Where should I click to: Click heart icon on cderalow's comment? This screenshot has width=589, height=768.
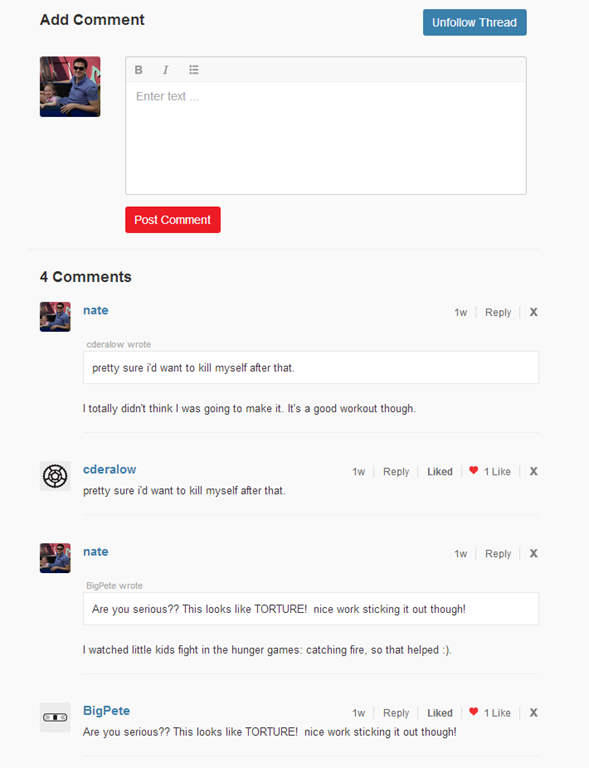coord(473,470)
